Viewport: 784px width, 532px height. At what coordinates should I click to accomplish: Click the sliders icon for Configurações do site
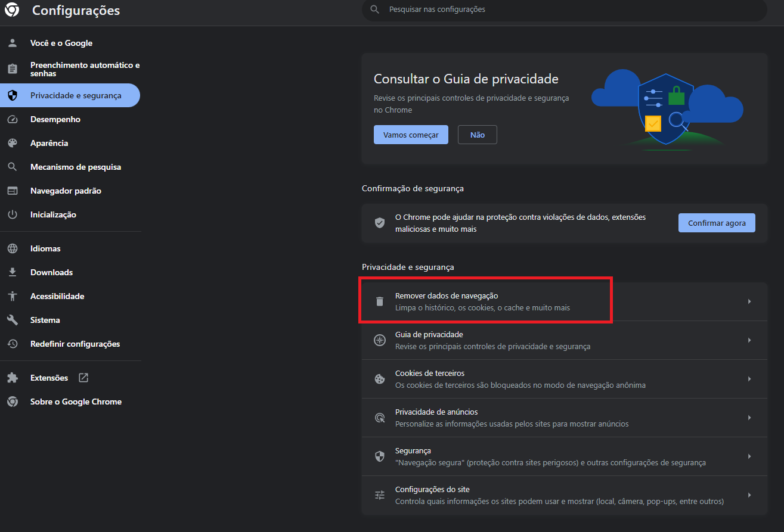coord(379,495)
